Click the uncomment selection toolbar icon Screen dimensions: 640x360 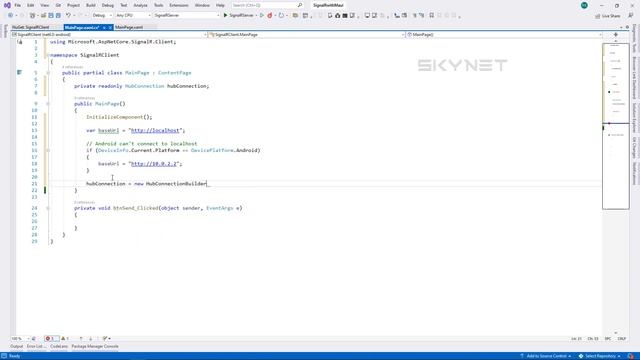point(422,16)
